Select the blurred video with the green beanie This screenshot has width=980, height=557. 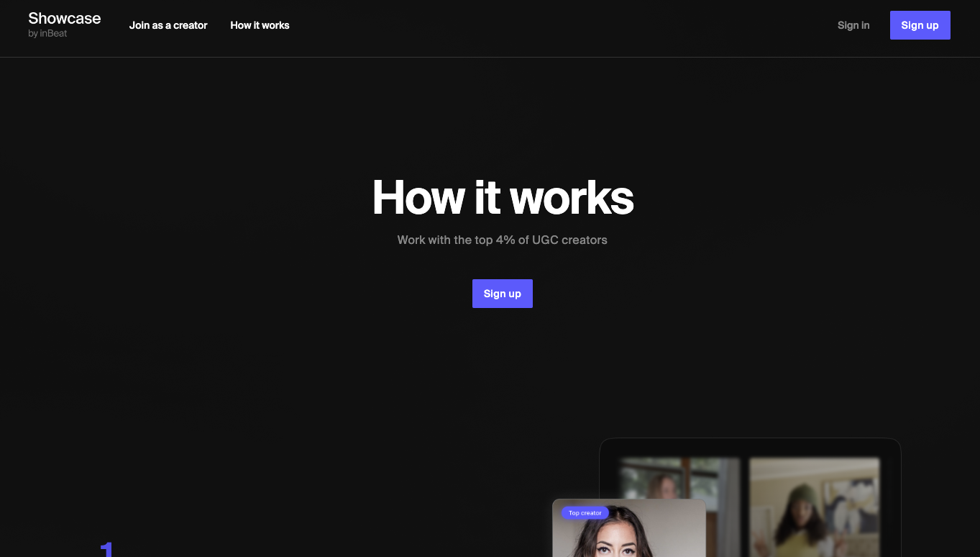814,507
